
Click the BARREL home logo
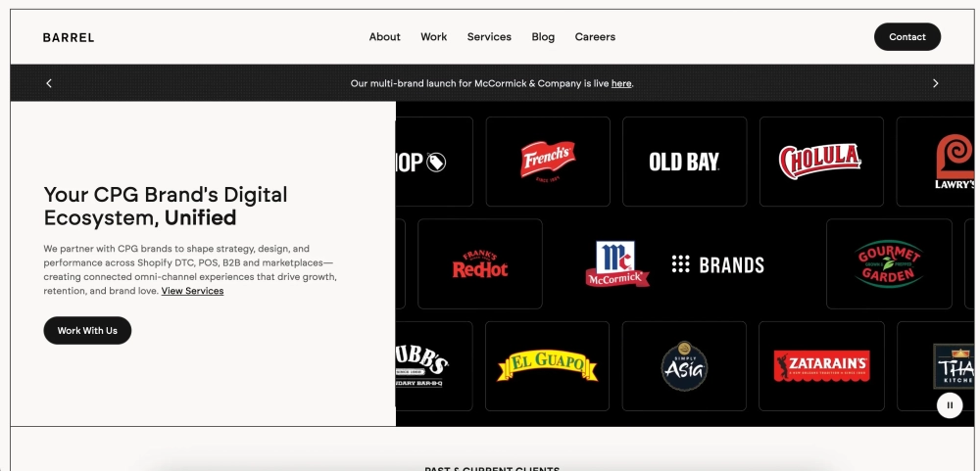point(69,38)
